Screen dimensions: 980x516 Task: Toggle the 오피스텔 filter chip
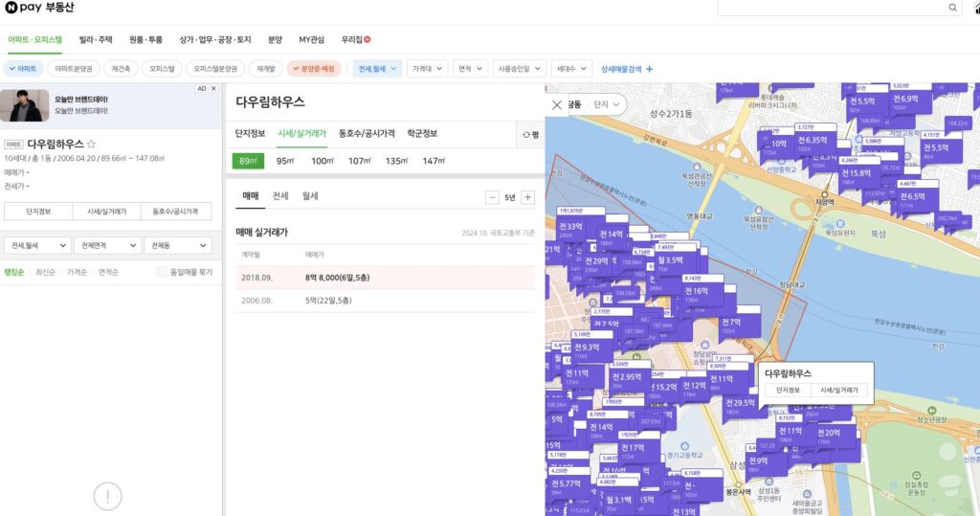click(162, 69)
